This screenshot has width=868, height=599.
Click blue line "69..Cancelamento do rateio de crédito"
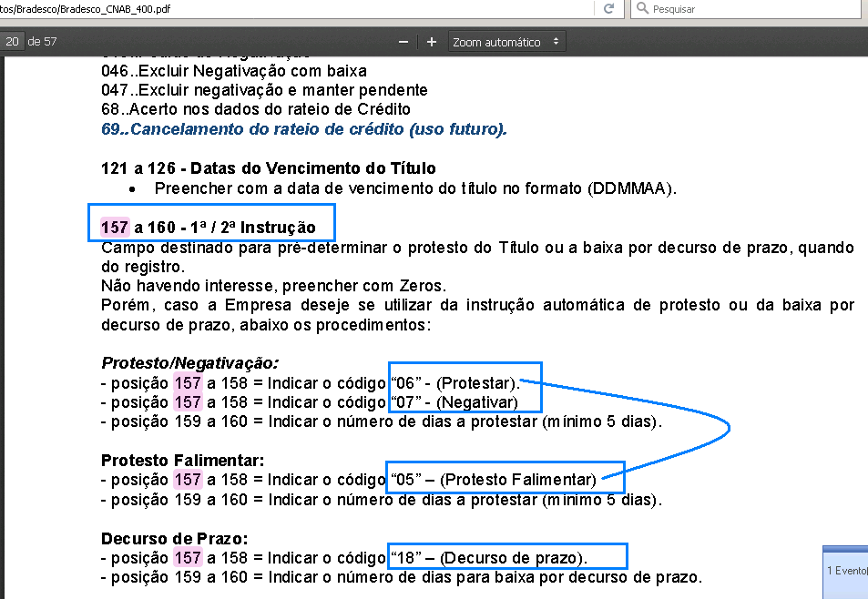[304, 129]
